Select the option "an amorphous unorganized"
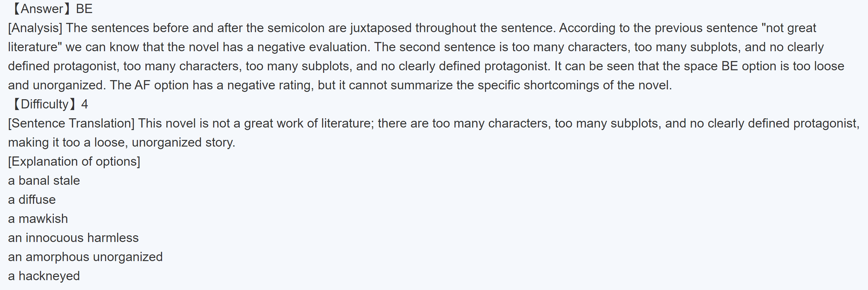868x290 pixels. (85, 257)
